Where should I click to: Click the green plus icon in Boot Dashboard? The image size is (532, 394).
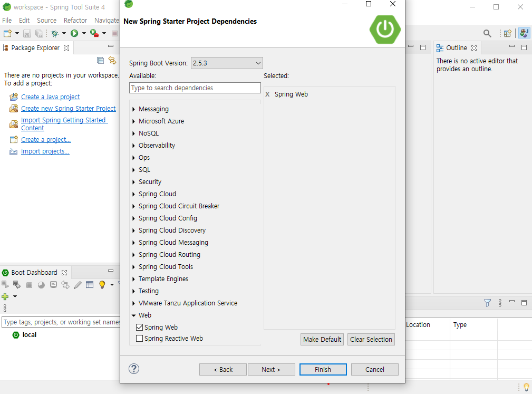(5, 296)
